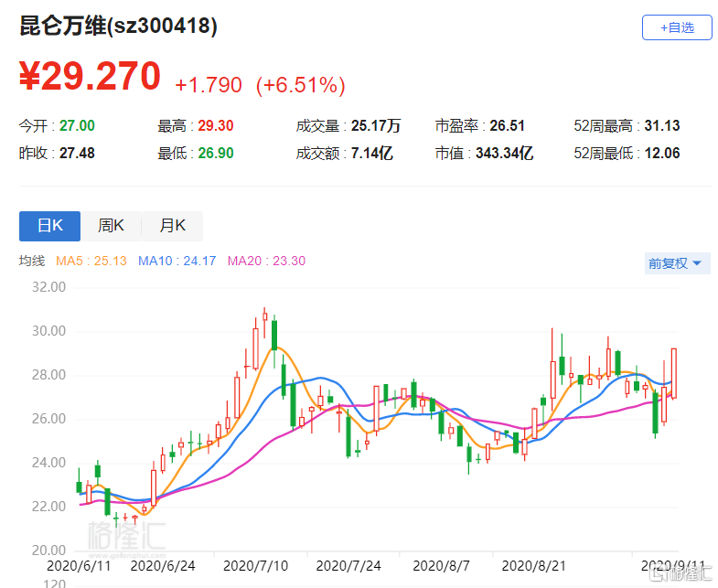Click the 52周最低 value 12.06
Image resolution: width=718 pixels, height=588 pixels.
tap(662, 153)
